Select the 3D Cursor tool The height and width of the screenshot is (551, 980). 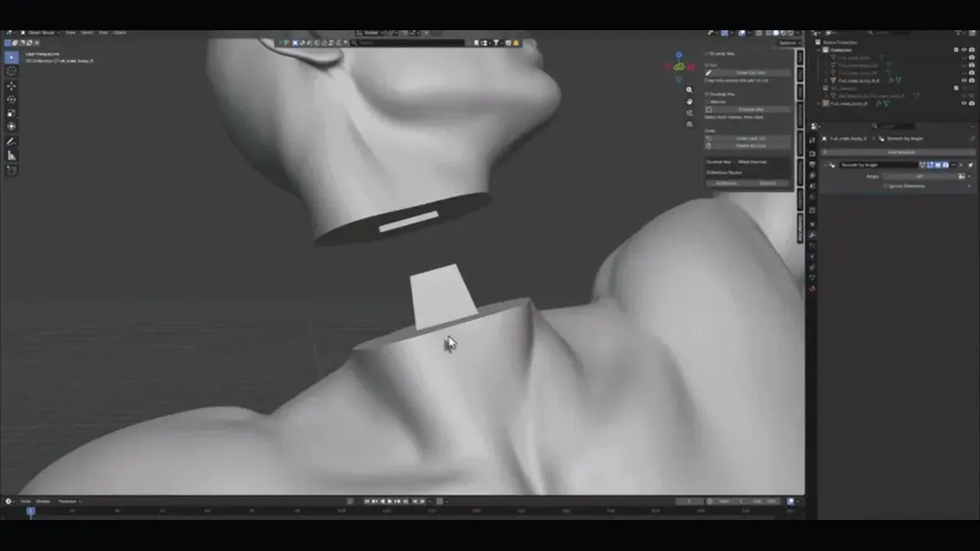(11, 72)
